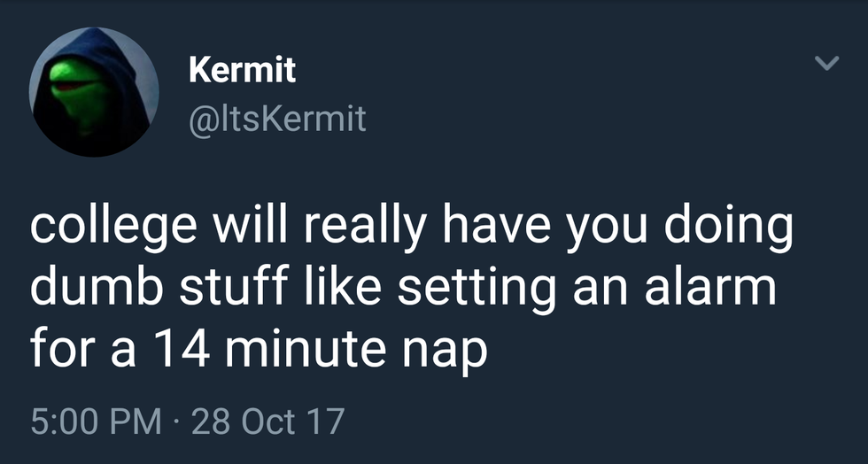Viewport: 868px width, 464px height.
Task: Click Kermit's hooded profile avatar
Action: [93, 92]
